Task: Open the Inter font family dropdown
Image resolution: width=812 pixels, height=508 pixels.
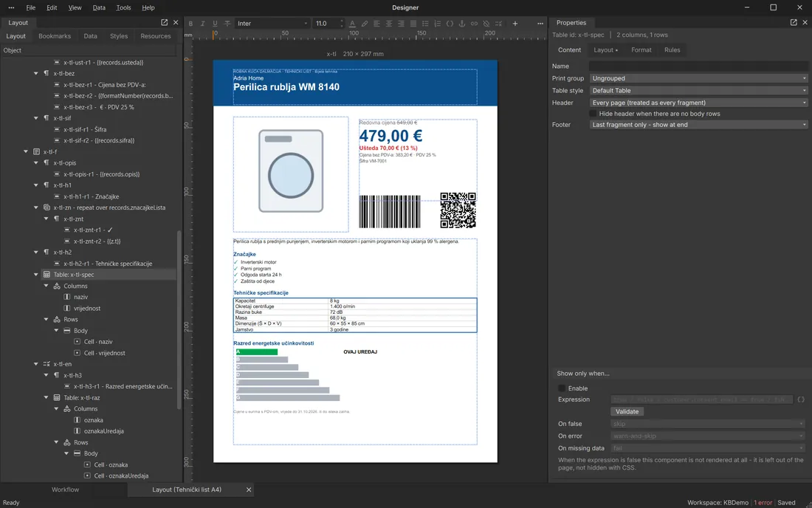Action: pyautogui.click(x=272, y=24)
